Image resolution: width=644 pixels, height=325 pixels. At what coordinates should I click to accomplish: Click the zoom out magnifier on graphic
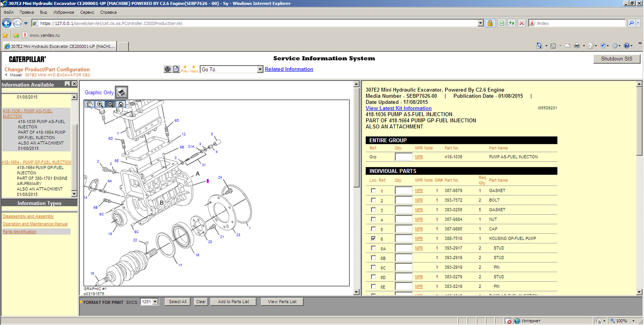(110, 104)
